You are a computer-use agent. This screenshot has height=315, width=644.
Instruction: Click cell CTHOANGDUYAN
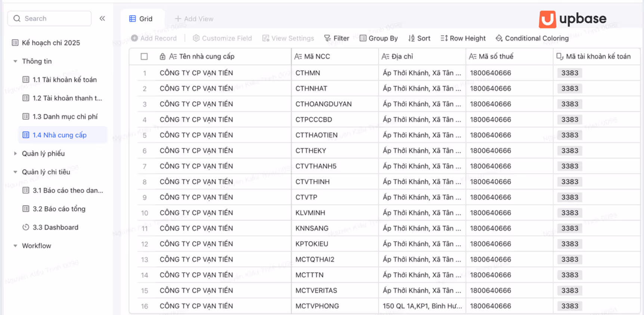click(335, 104)
